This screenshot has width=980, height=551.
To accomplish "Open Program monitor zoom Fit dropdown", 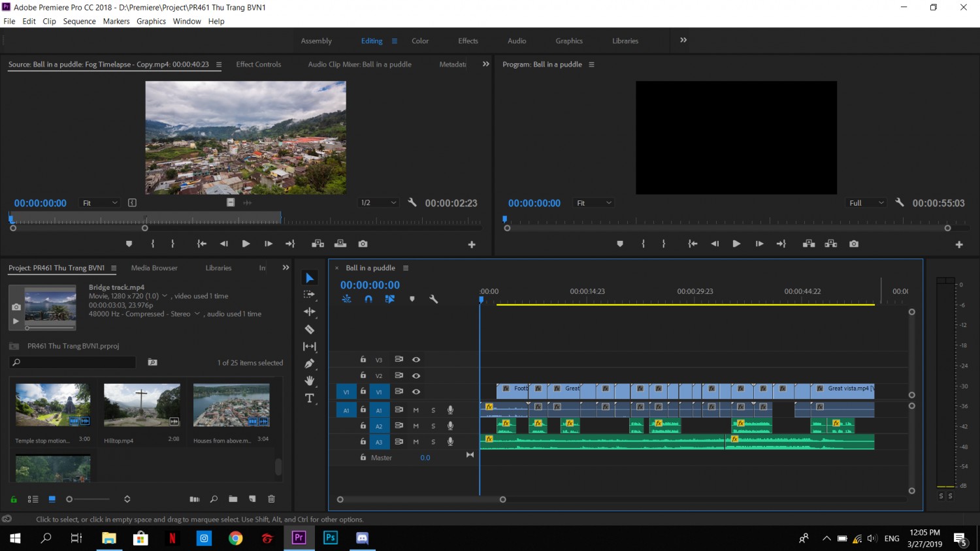I will [x=594, y=203].
